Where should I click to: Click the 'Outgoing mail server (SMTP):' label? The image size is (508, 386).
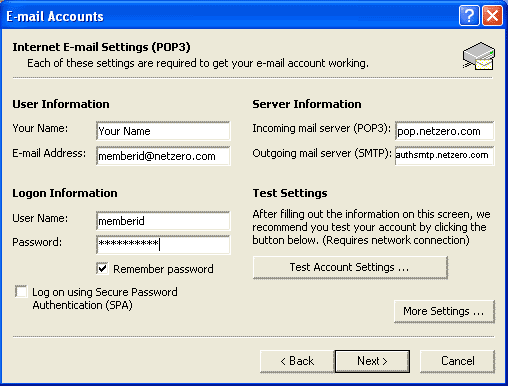[x=322, y=153]
